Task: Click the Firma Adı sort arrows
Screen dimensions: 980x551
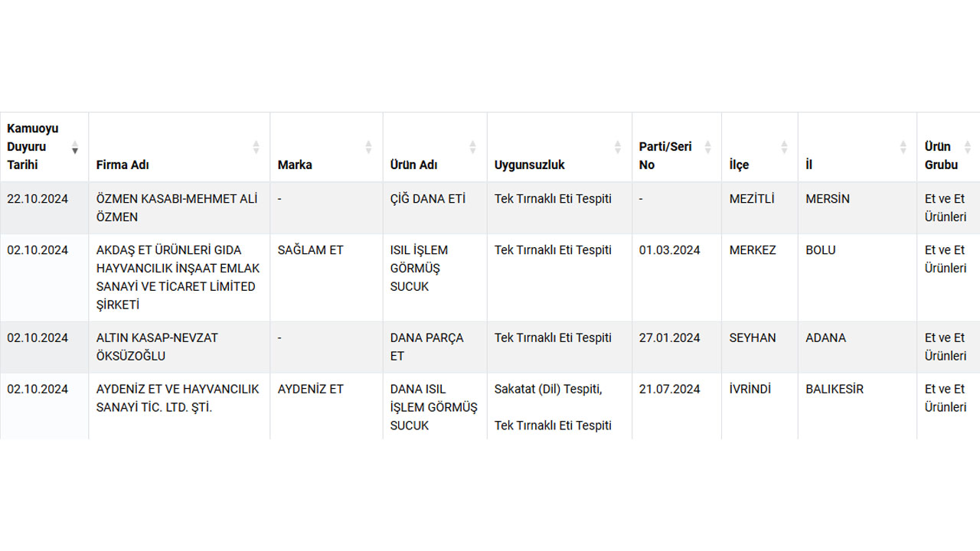Action: (256, 147)
